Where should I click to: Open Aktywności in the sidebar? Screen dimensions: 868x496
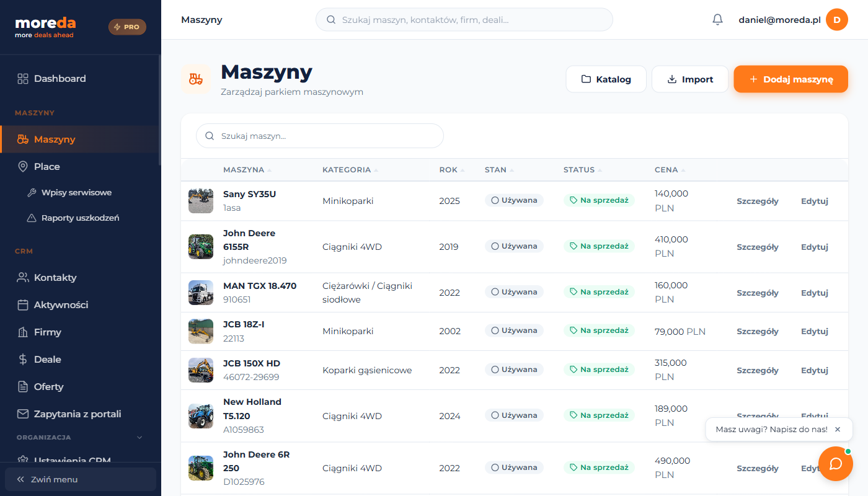point(81,305)
